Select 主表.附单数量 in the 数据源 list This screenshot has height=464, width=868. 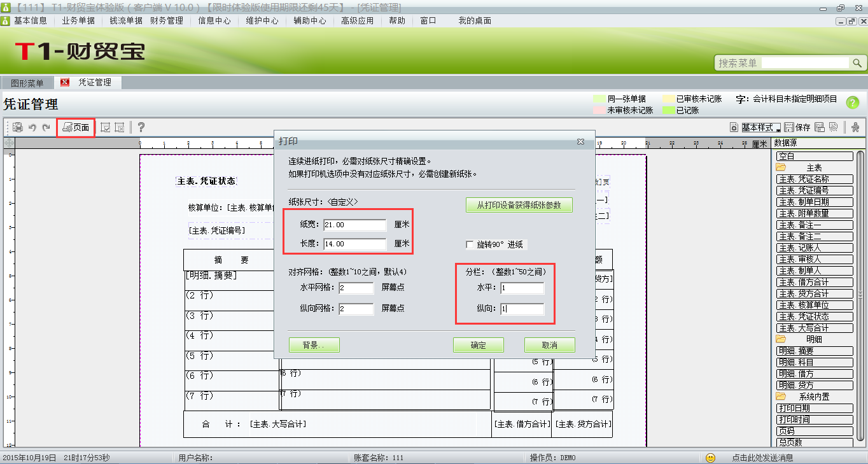point(815,213)
